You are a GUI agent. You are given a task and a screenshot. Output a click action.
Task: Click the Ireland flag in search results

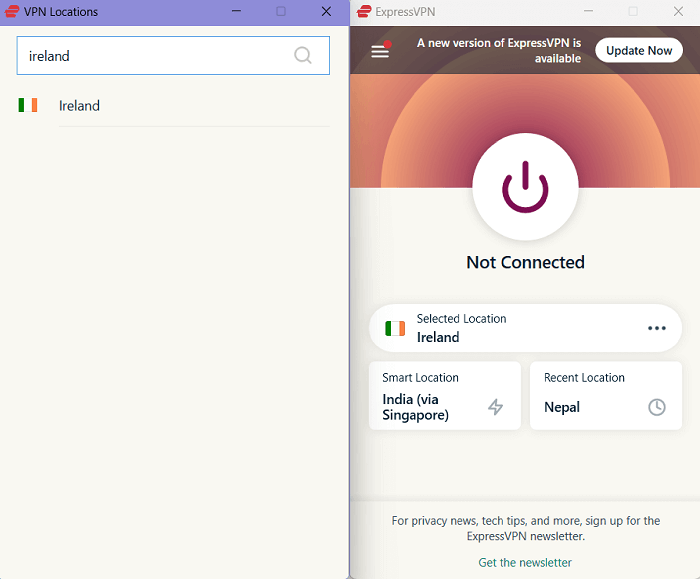(x=28, y=105)
